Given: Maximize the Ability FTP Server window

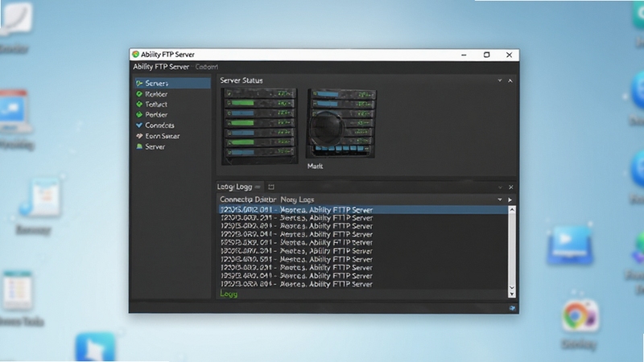Looking at the screenshot, I should 487,55.
